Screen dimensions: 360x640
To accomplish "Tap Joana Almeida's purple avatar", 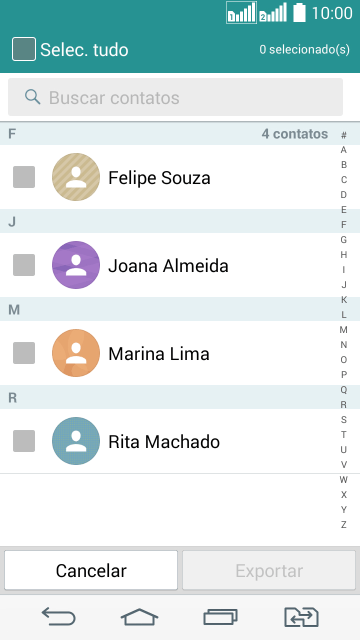I will pos(76,265).
